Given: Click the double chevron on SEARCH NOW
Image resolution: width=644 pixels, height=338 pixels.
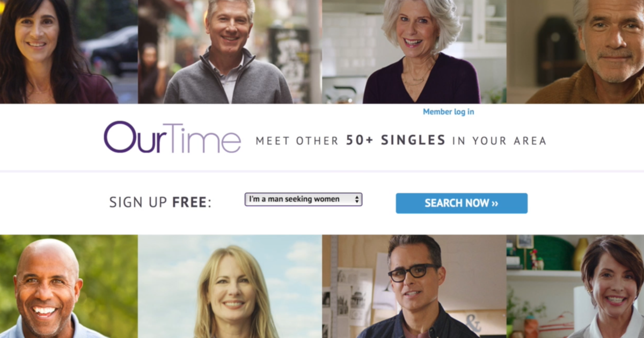Looking at the screenshot, I should click(495, 203).
